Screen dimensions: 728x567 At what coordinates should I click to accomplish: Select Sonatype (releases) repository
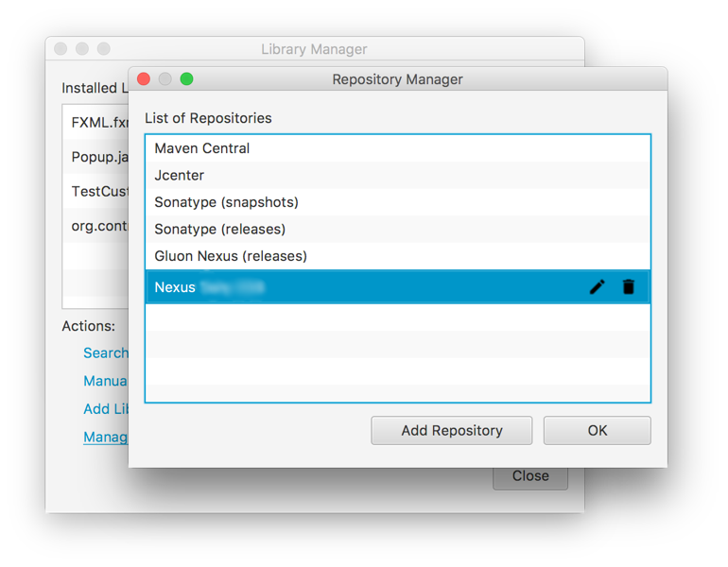point(398,230)
